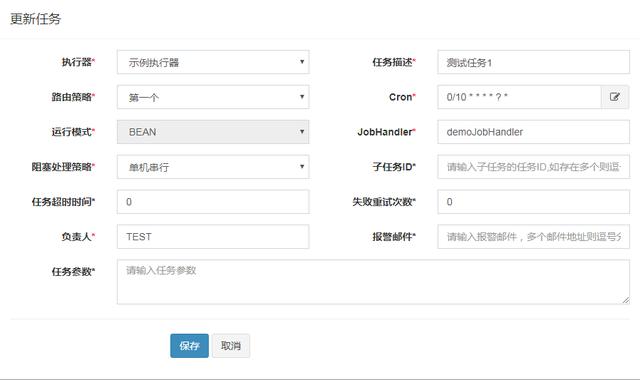Click the 任务超时时间 label

[63, 202]
